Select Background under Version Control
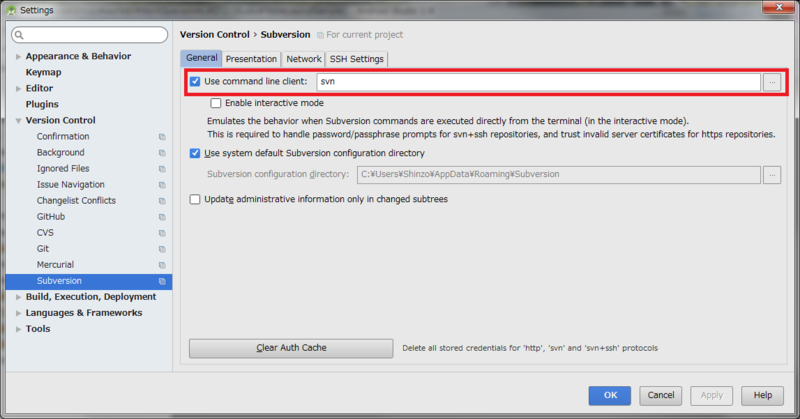800x419 pixels. [x=60, y=153]
